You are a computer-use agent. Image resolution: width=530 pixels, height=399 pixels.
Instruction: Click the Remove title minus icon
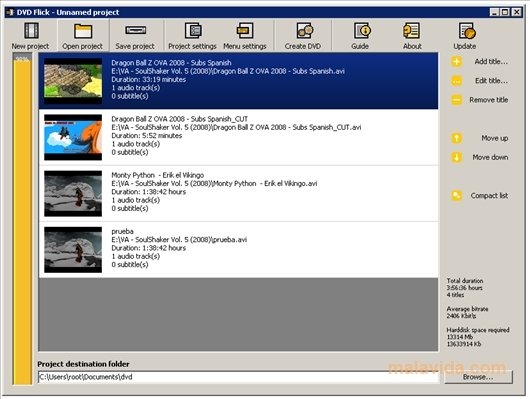(456, 100)
